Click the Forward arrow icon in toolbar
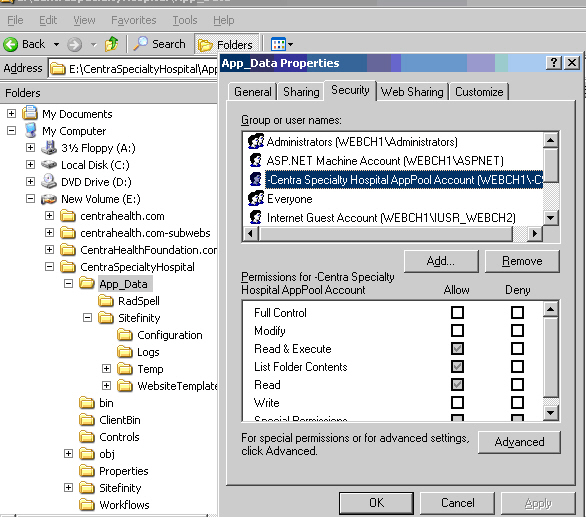 point(74,45)
